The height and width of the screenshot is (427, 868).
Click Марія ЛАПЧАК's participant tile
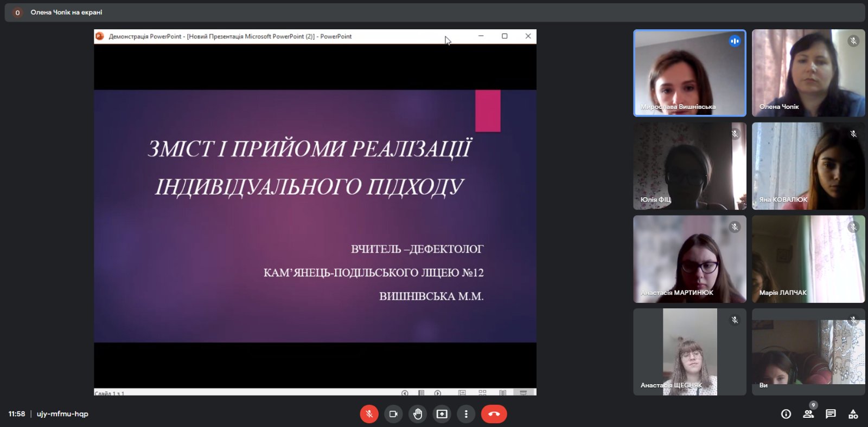pyautogui.click(x=808, y=259)
